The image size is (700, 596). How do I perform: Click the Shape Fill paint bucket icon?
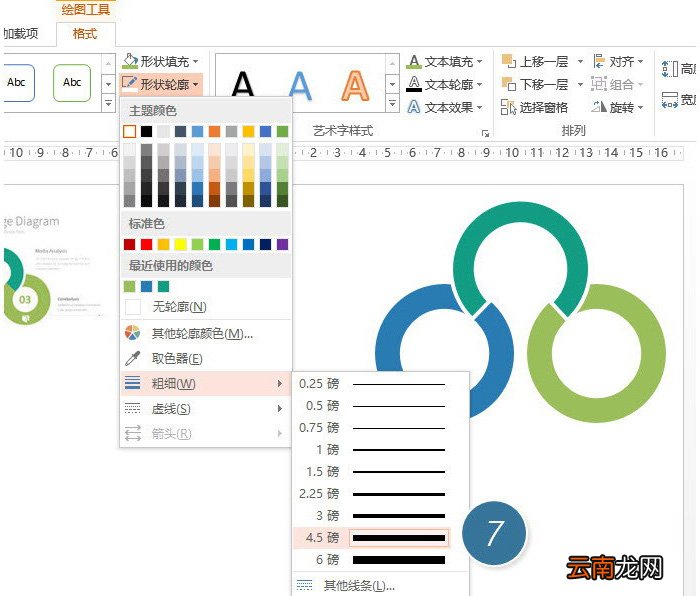[130, 61]
